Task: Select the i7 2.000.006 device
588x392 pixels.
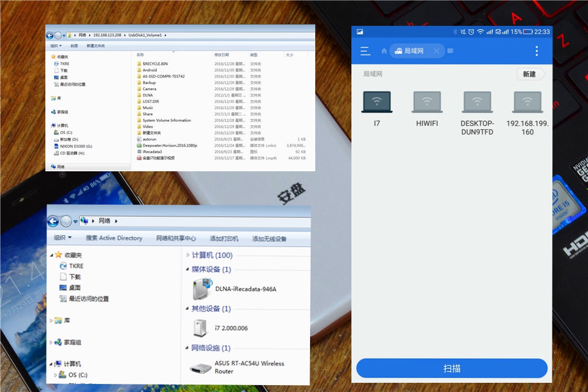Action: pyautogui.click(x=220, y=328)
